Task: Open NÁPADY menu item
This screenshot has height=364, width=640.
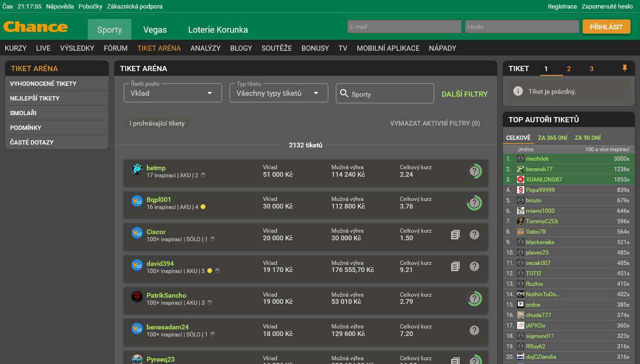Action: [x=443, y=48]
